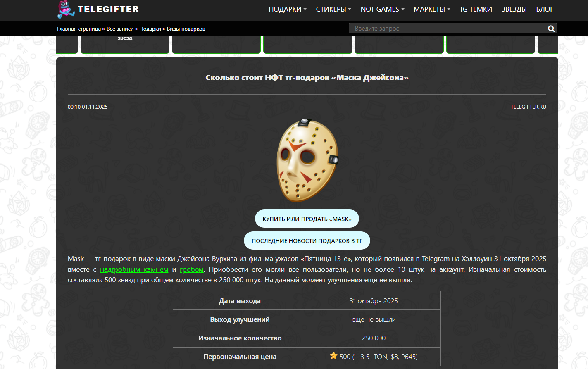588x369 pixels.
Task: Open the Все записи breadcrumb link
Action: click(x=120, y=29)
